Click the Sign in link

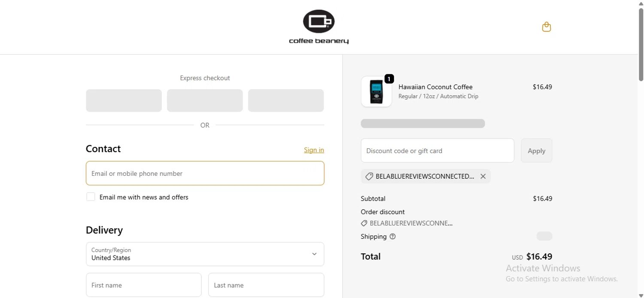coord(314,150)
